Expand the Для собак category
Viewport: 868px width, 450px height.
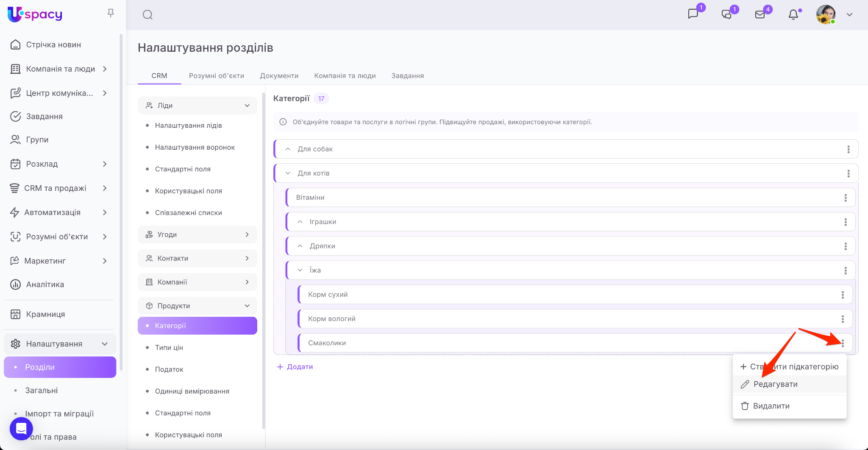(x=288, y=149)
